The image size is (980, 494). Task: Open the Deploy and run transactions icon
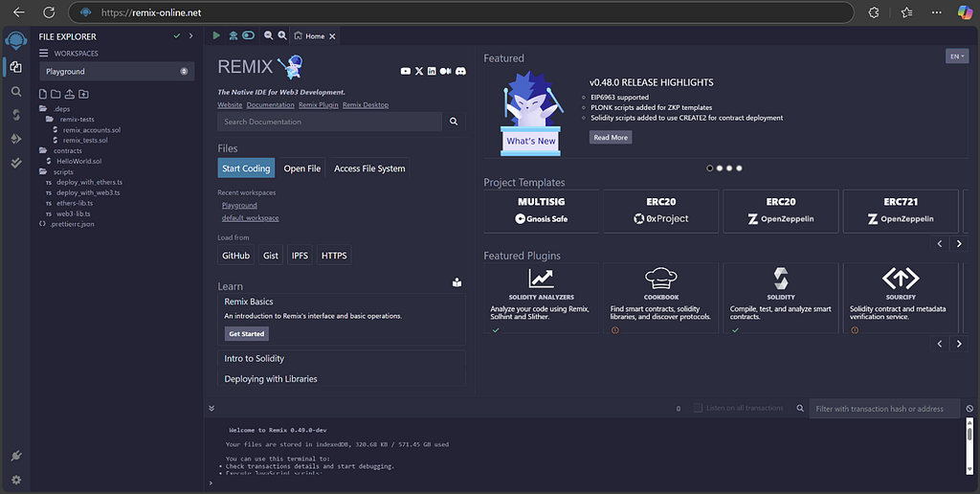tap(16, 139)
